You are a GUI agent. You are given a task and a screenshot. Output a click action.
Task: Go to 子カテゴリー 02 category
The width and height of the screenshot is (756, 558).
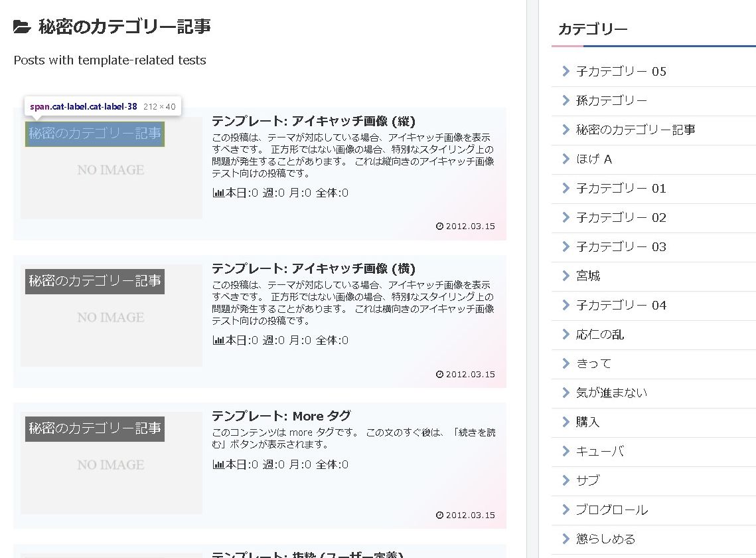[x=621, y=217]
